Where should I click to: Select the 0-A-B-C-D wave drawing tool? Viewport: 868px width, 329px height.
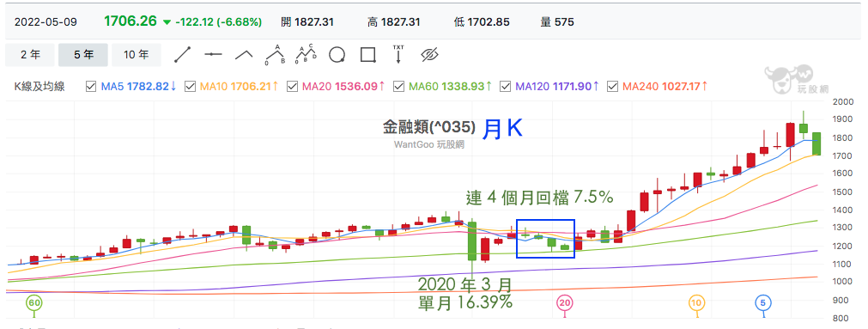point(307,54)
